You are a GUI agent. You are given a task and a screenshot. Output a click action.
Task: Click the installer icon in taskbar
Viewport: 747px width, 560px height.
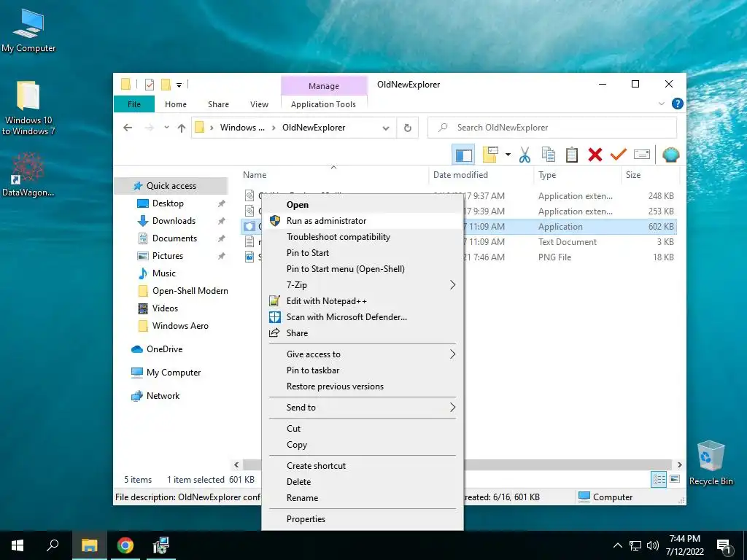point(160,545)
